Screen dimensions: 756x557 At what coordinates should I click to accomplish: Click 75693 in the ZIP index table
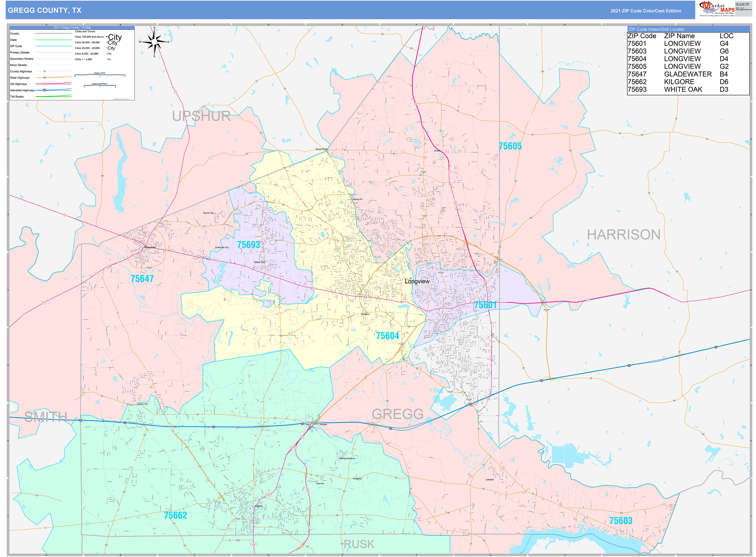coord(637,89)
